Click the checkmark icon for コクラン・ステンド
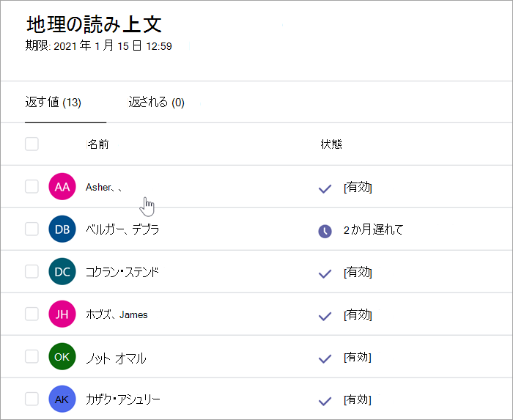Viewport: 513px width, 420px height. [x=325, y=274]
